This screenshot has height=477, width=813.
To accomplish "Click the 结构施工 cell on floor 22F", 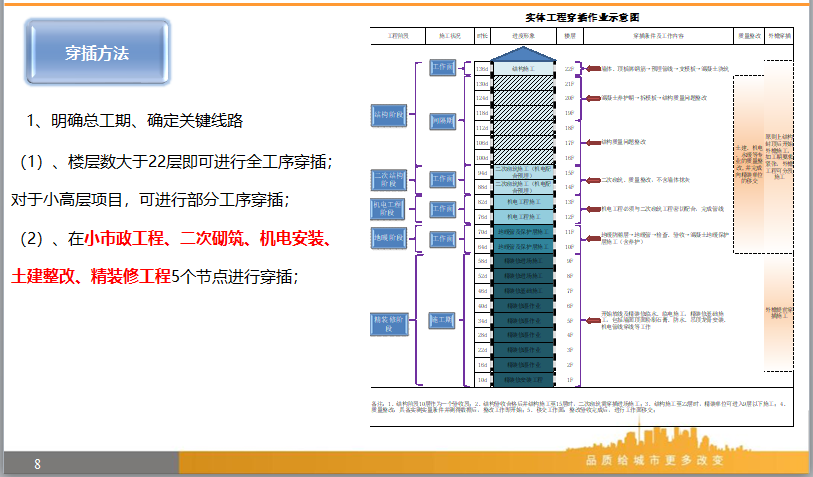I will coord(524,68).
